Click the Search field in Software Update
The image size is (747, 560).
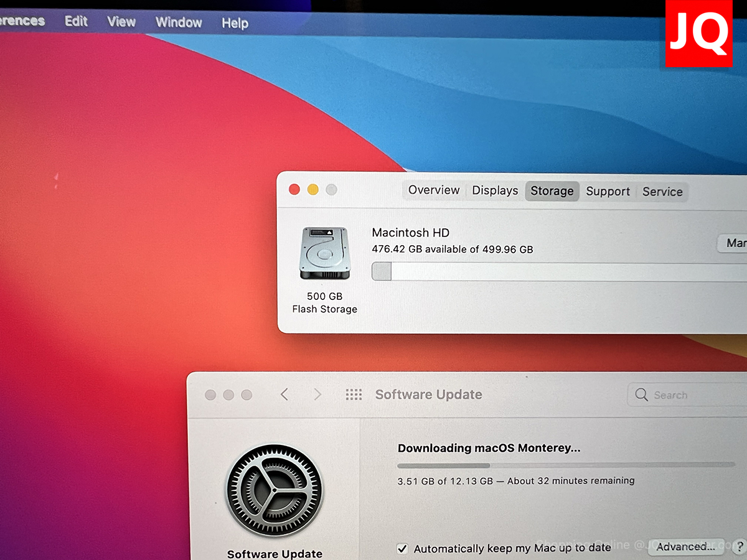coord(687,395)
